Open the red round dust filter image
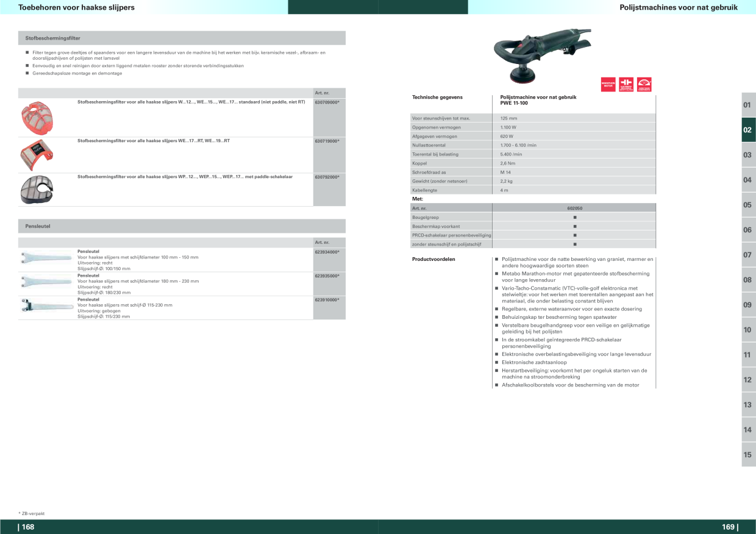756x534 pixels. tap(36, 118)
